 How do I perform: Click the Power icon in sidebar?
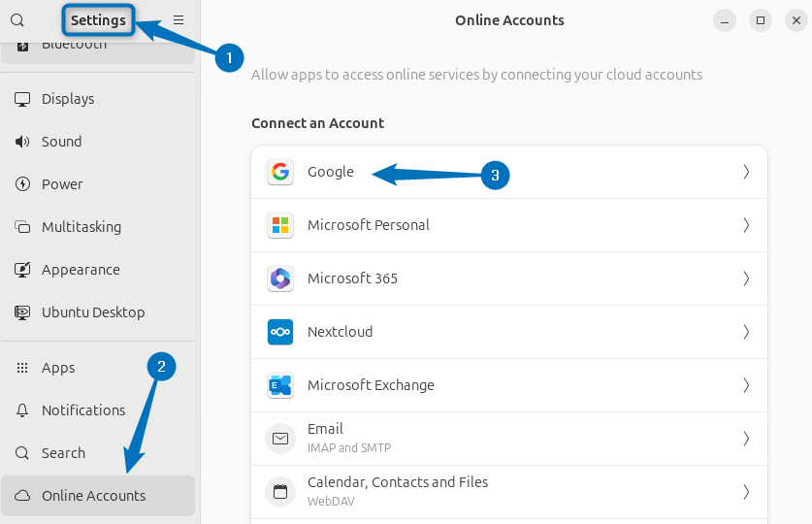point(22,184)
